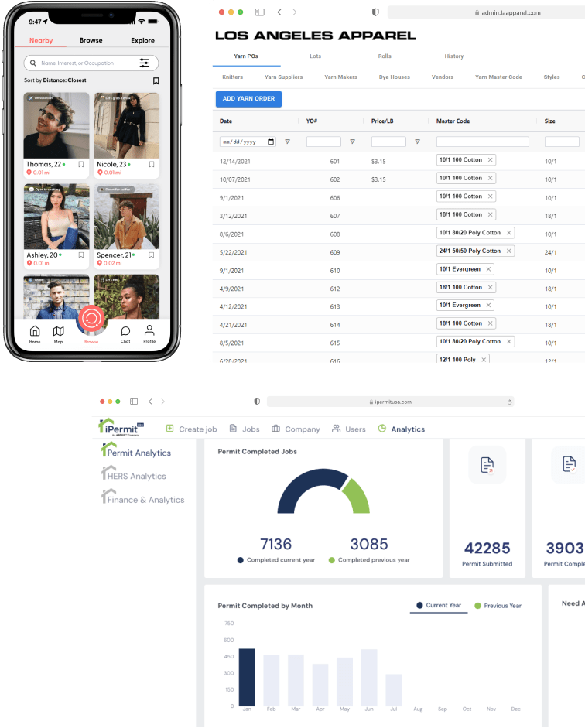Click the Master Code filter input field

pyautogui.click(x=482, y=142)
